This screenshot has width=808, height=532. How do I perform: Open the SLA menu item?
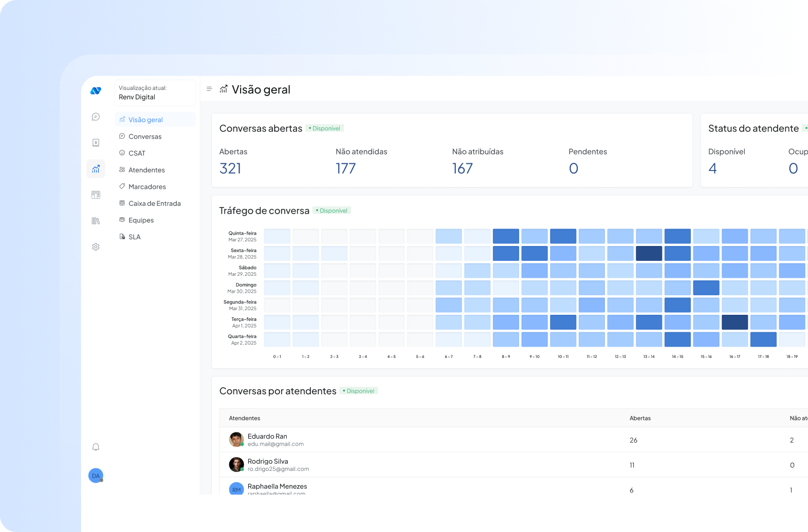[134, 237]
